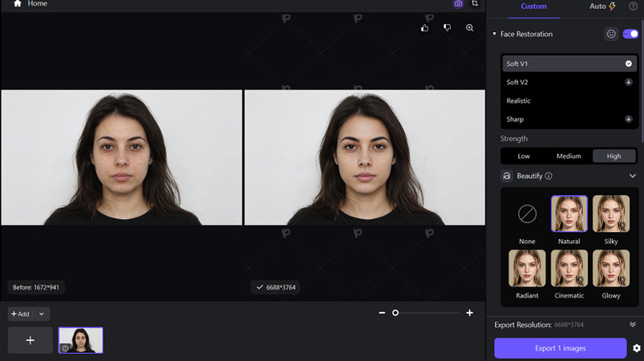Open the Add dropdown arrow
644x361 pixels.
(42, 314)
